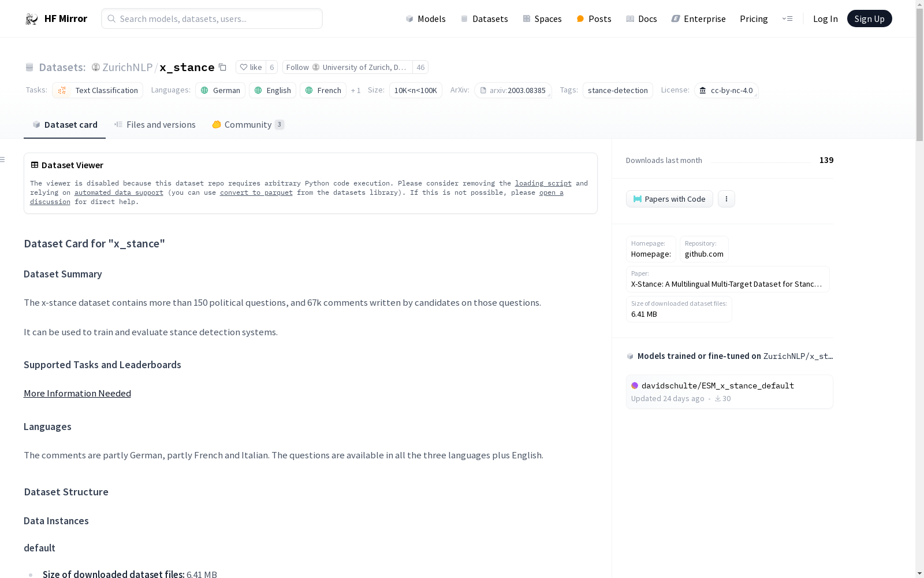924x578 pixels.
Task: Open the three-dot more options menu
Action: coord(726,199)
